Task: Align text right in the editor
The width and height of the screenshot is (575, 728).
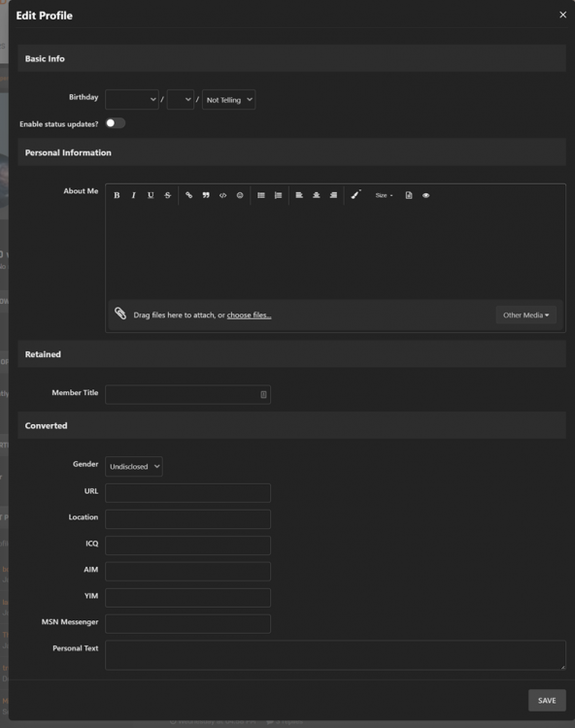Action: coord(333,195)
